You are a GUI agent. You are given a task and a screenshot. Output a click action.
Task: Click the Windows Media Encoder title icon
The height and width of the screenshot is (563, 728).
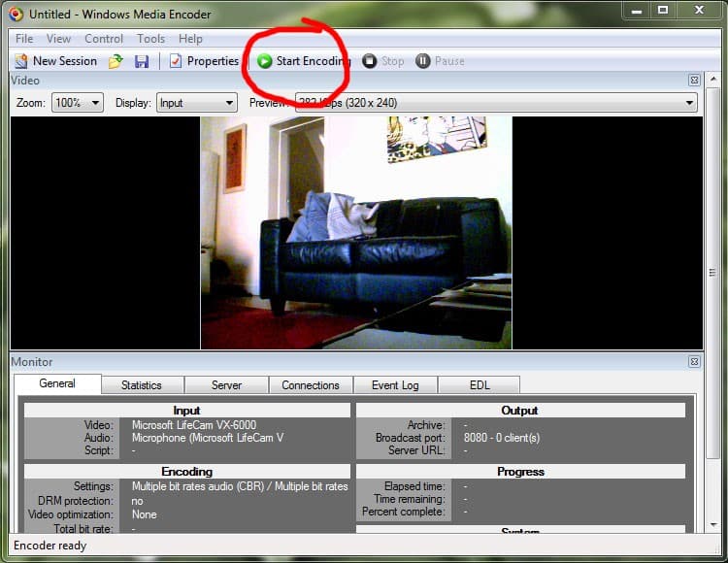(x=16, y=14)
